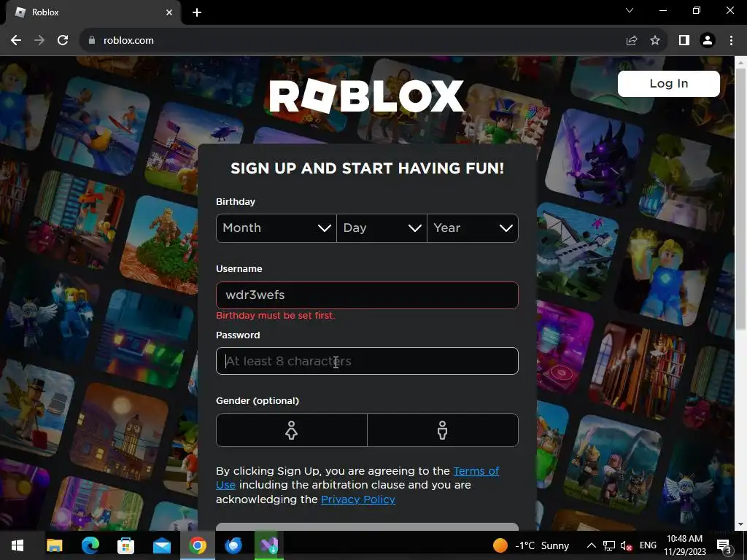Open a new tab with the plus button
747x560 pixels.
coord(197,12)
